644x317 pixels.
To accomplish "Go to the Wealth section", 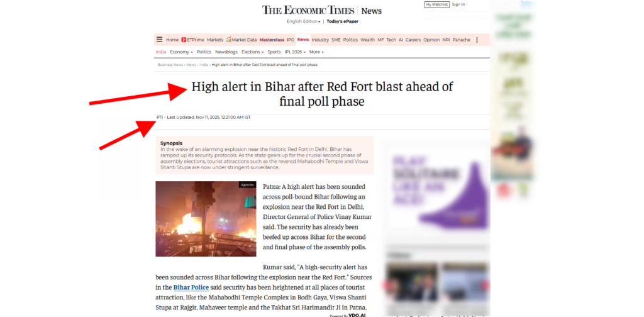I will [x=367, y=40].
